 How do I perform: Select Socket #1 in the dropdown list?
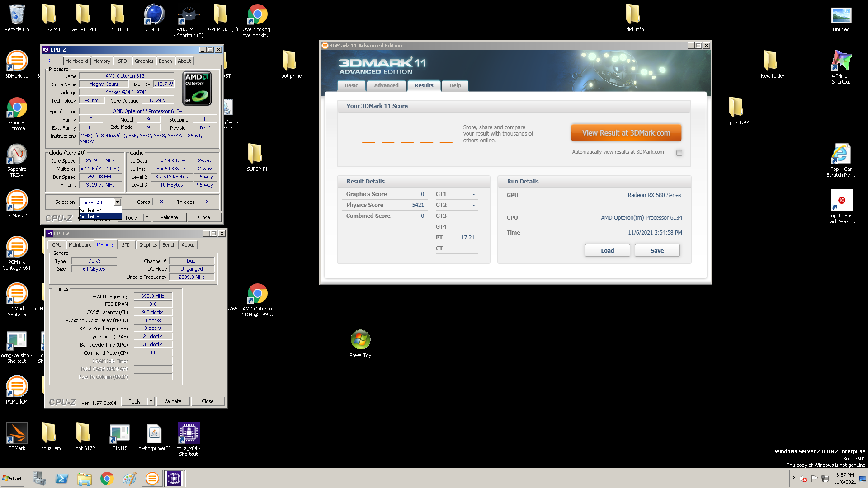click(100, 211)
